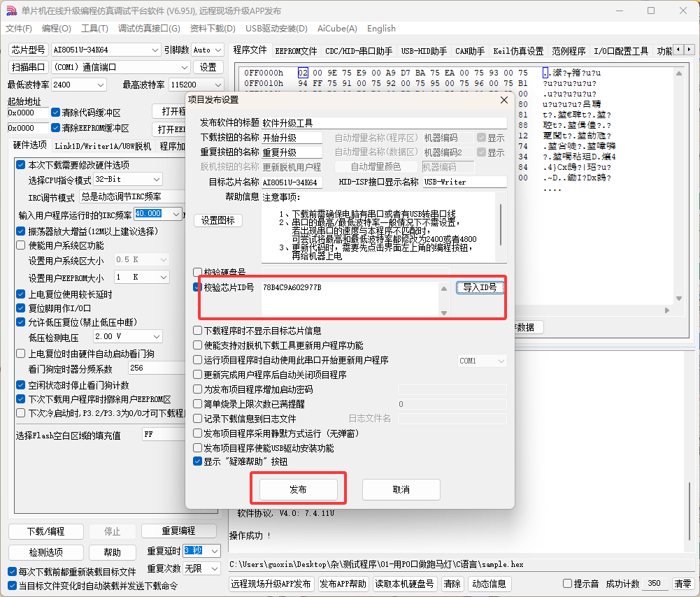Toggle 清除代码缓冲区 checkbox
The height and width of the screenshot is (597, 700).
[x=55, y=113]
